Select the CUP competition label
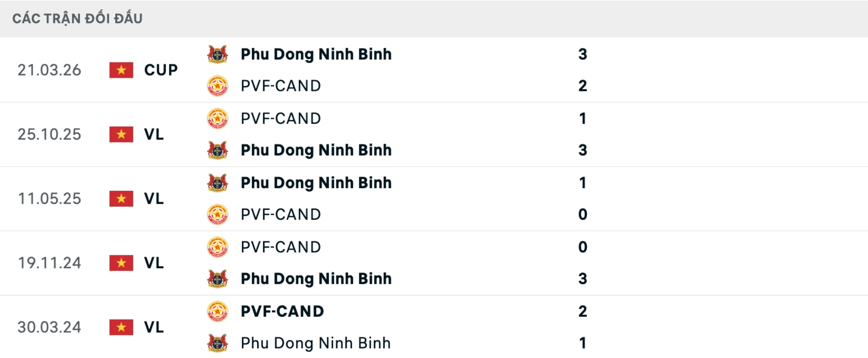Image resolution: width=868 pixels, height=358 pixels. click(161, 70)
